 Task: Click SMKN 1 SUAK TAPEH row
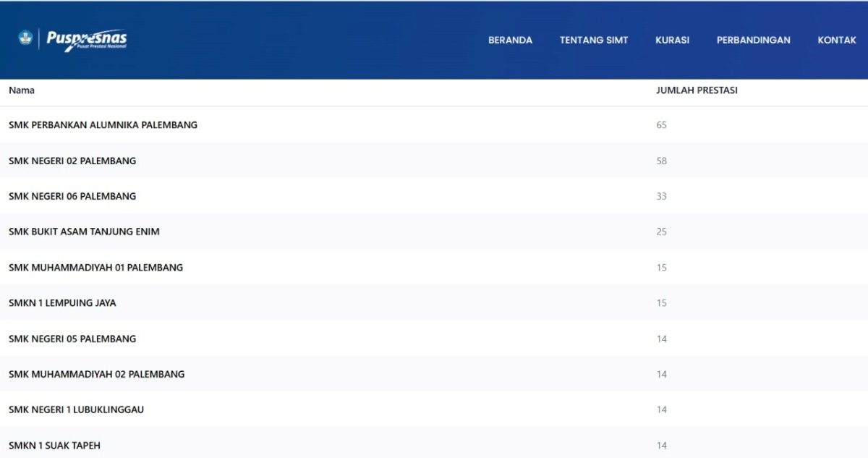tap(54, 446)
